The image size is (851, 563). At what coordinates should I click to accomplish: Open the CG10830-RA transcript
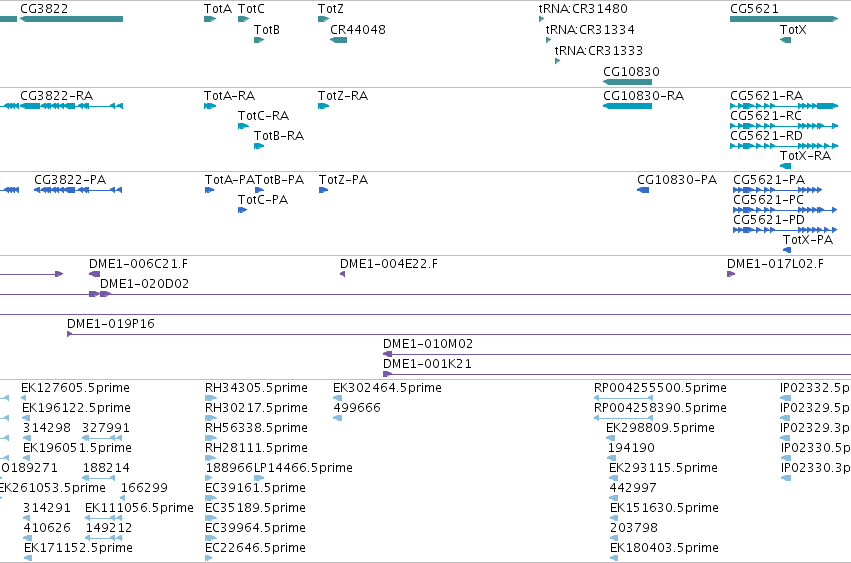627,106
